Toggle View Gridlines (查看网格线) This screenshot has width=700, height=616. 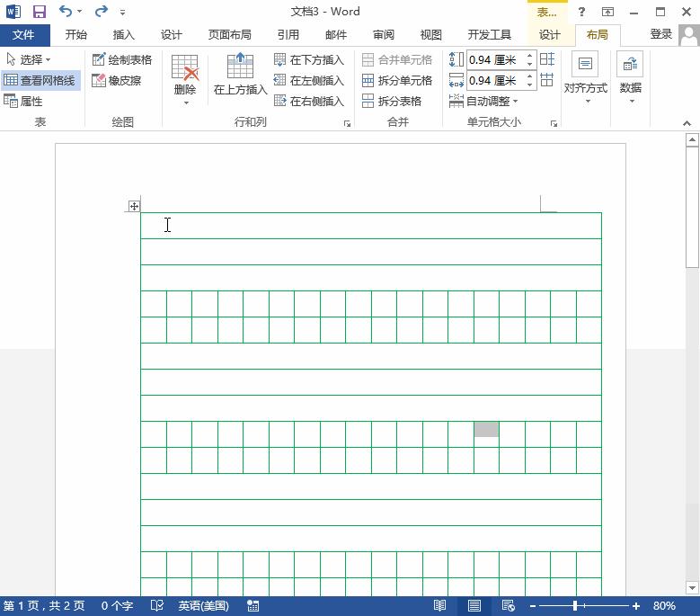40,80
